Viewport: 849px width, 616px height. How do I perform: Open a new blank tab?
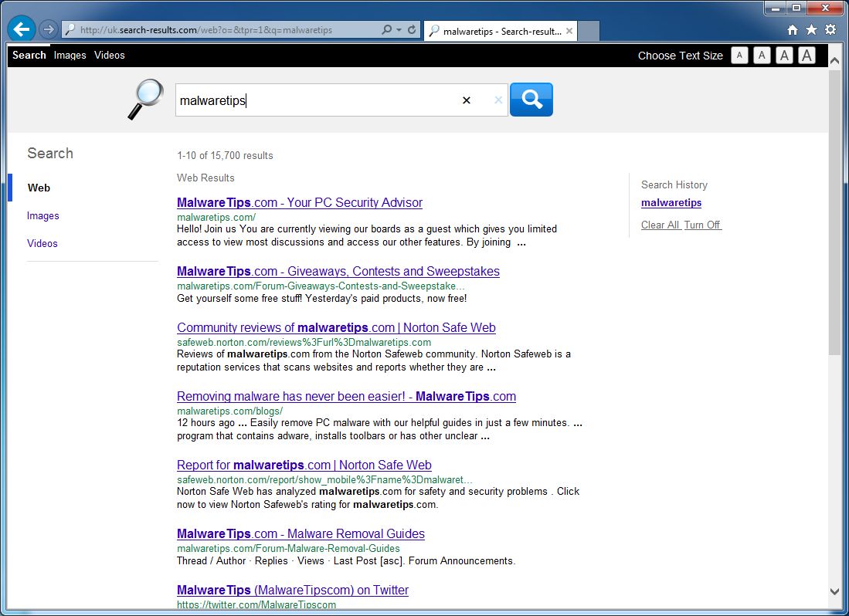pos(589,31)
